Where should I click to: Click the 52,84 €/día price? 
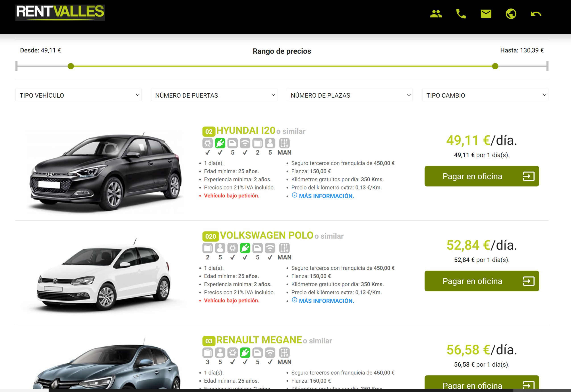pos(482,245)
